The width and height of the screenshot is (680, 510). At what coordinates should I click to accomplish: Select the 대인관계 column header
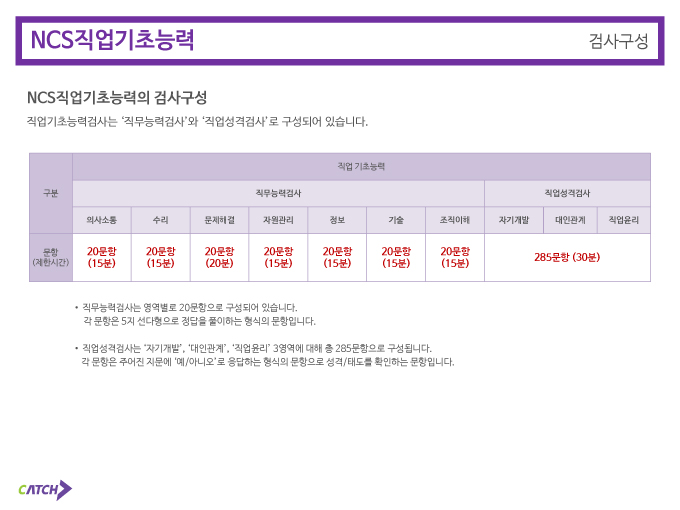pyautogui.click(x=570, y=220)
